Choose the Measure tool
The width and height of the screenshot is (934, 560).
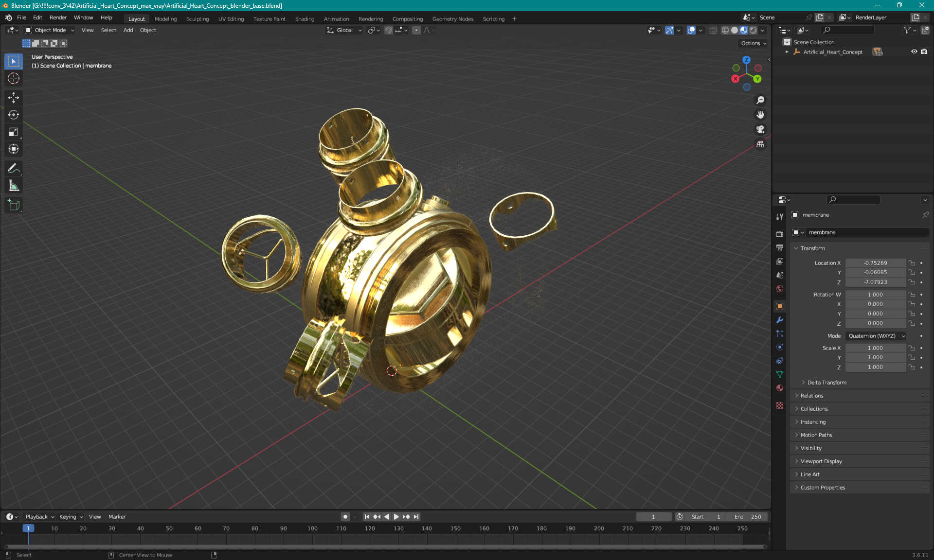[14, 185]
